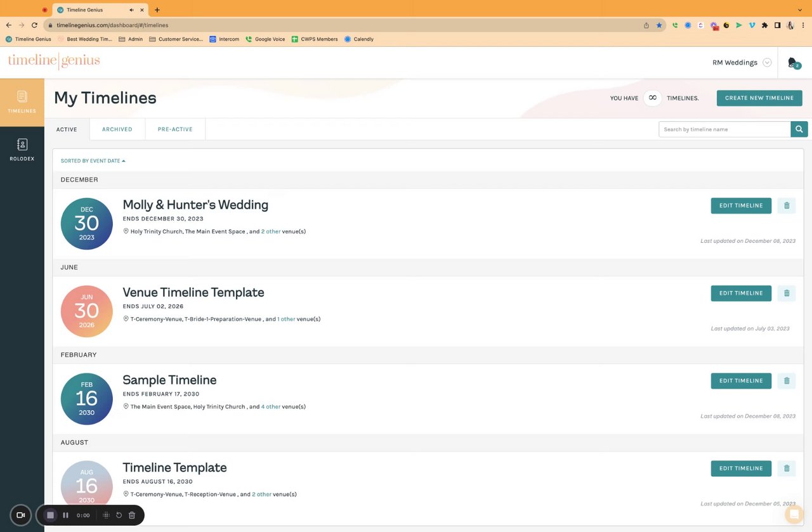
Task: Open the Admin bookmark folder
Action: [x=131, y=39]
